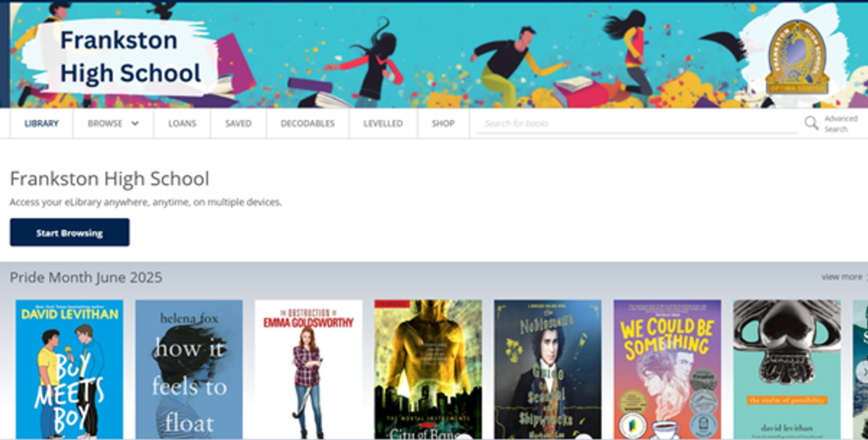Switch to the Decodables tab
Screen dimensions: 868x440
click(307, 124)
